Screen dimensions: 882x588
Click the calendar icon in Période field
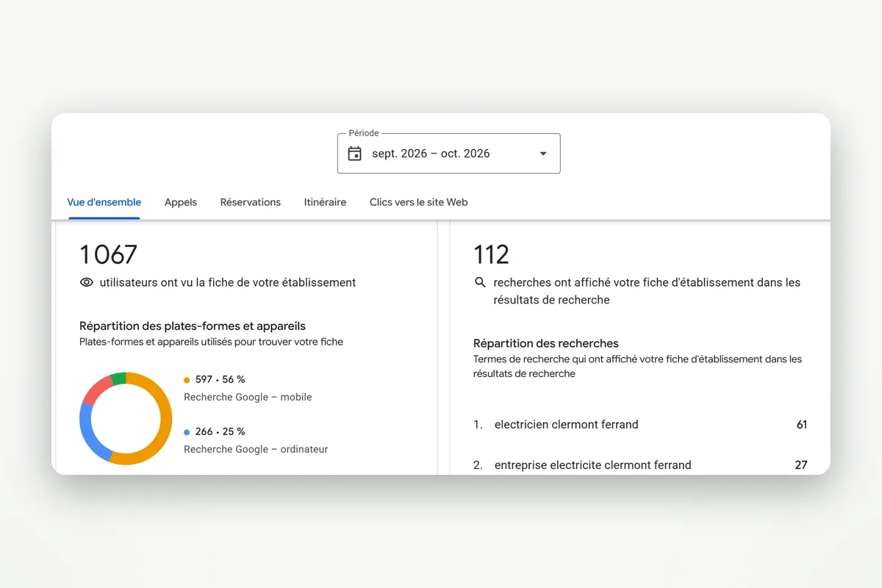[355, 154]
